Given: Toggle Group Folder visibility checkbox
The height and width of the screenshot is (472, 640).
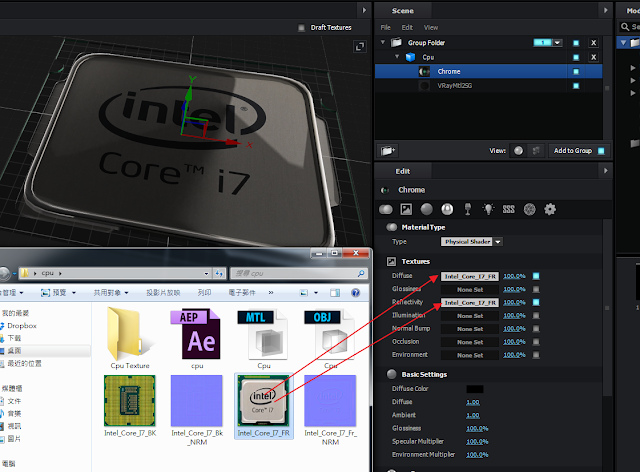Looking at the screenshot, I should (x=576, y=43).
